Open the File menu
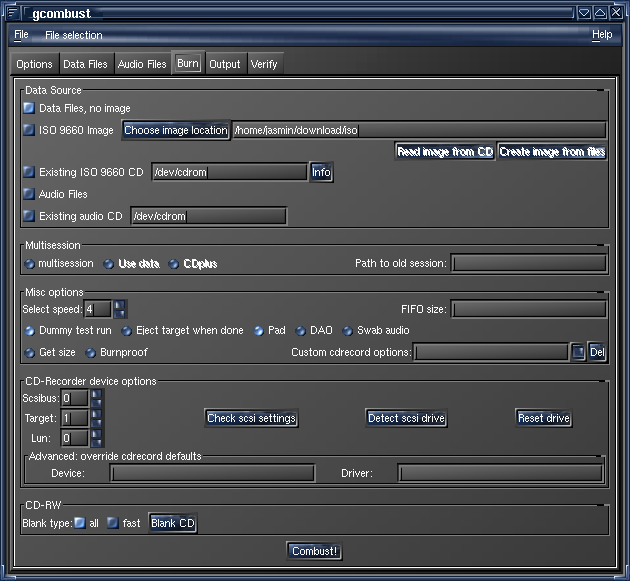Viewport: 630px width, 581px height. [21, 35]
